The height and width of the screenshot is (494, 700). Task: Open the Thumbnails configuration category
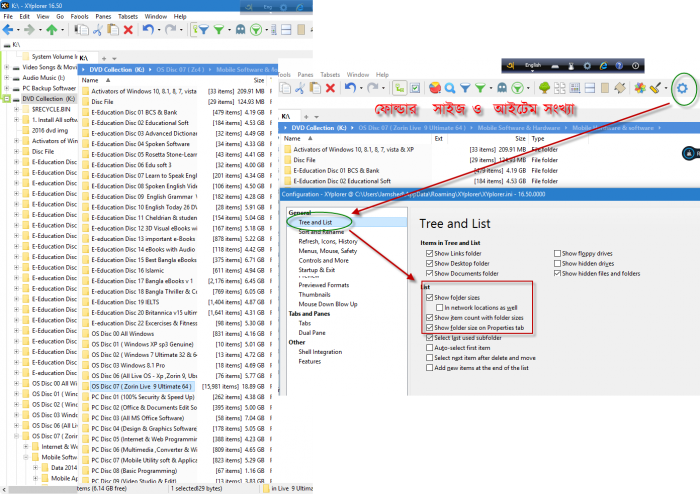(314, 295)
